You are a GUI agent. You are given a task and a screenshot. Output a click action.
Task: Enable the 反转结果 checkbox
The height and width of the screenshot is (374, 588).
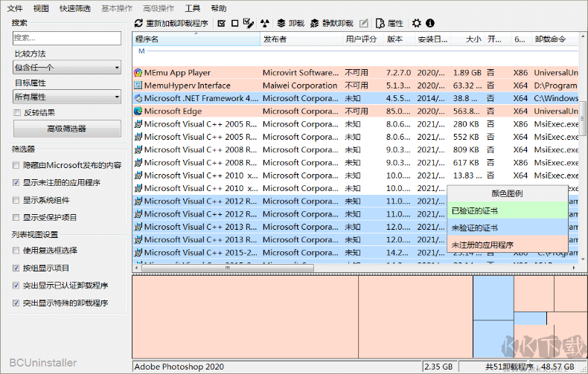pyautogui.click(x=17, y=113)
